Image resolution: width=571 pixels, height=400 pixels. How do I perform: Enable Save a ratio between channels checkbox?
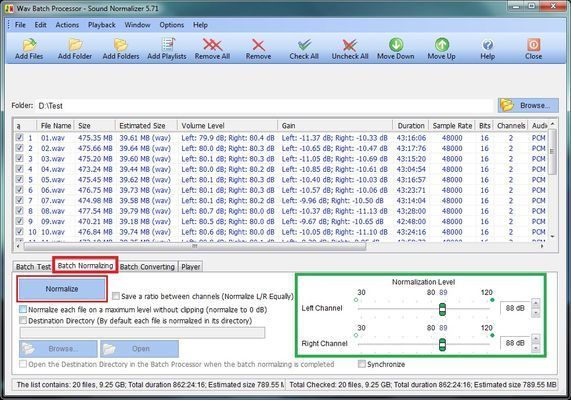[x=116, y=296]
